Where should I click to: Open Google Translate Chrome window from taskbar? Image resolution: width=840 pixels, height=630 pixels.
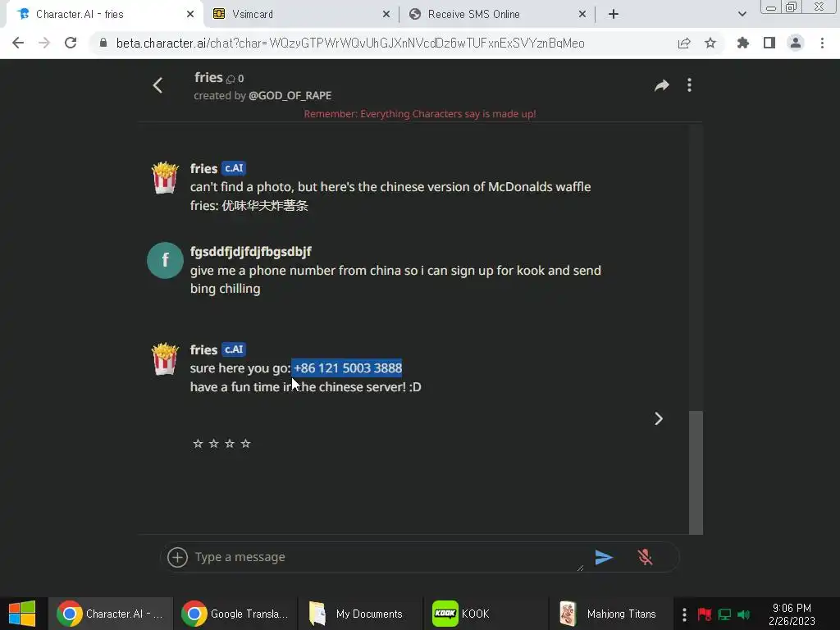(235, 614)
